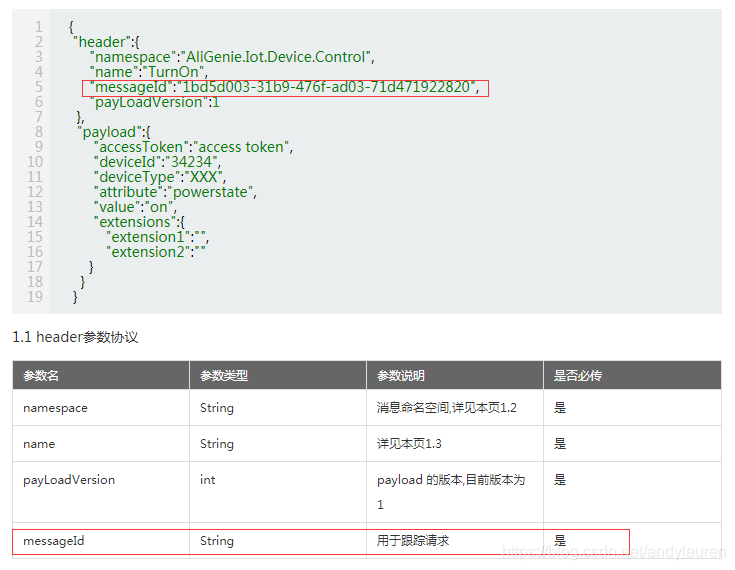The image size is (735, 570).
Task: Click the 参数名 column header
Action: pos(101,375)
